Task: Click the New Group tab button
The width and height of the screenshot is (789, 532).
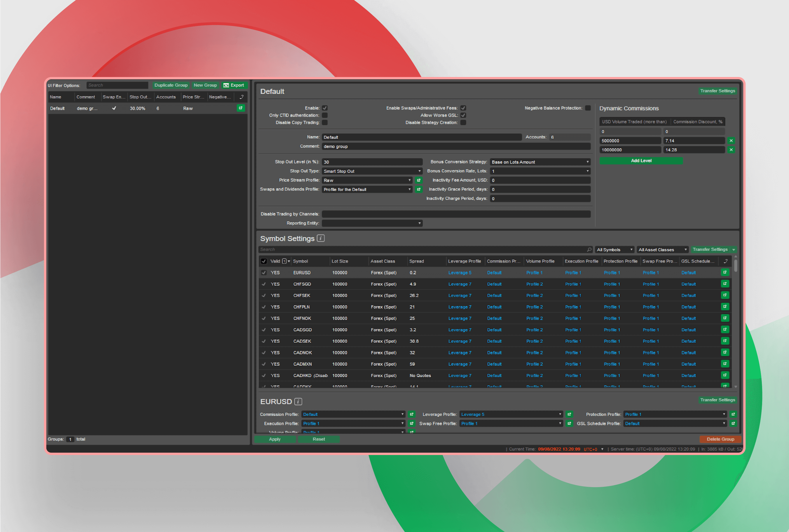Action: pyautogui.click(x=204, y=85)
